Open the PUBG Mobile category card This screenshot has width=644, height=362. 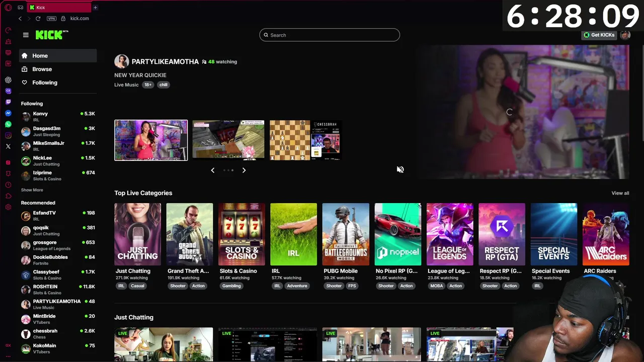(346, 234)
